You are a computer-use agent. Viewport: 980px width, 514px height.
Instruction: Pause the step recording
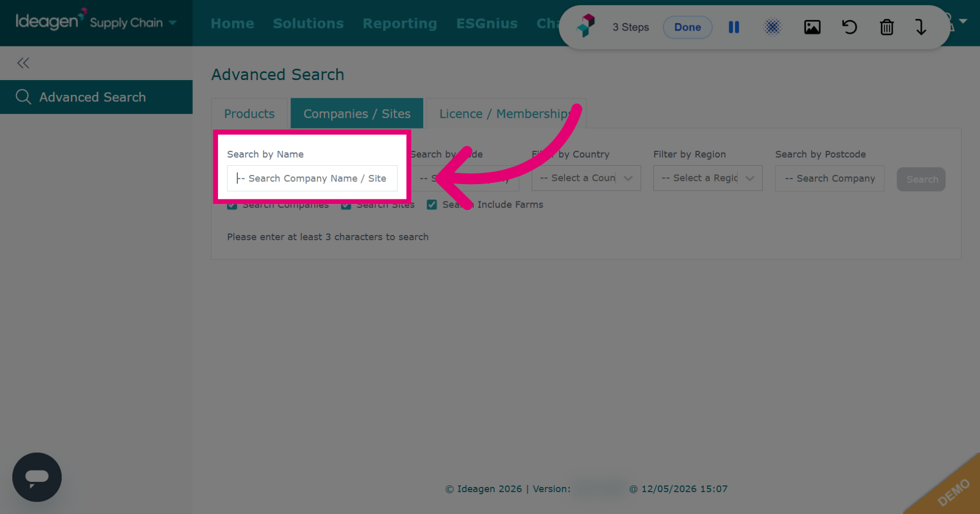pos(734,27)
